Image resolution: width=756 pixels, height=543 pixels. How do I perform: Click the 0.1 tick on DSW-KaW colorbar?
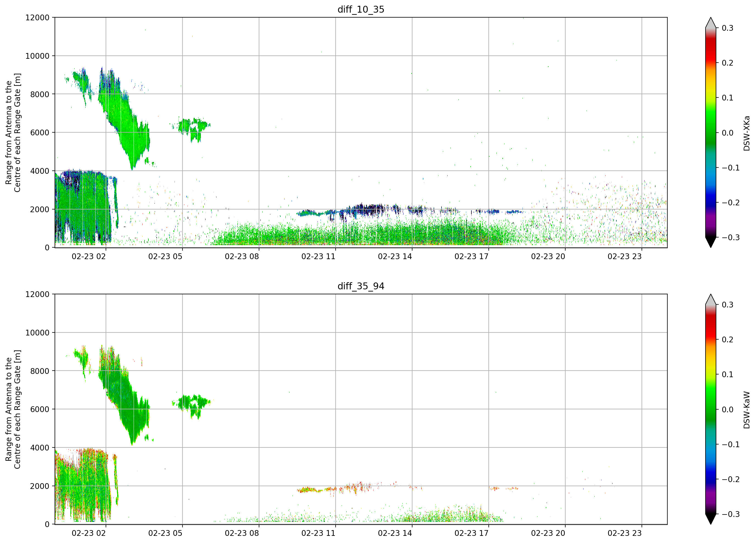(x=727, y=374)
